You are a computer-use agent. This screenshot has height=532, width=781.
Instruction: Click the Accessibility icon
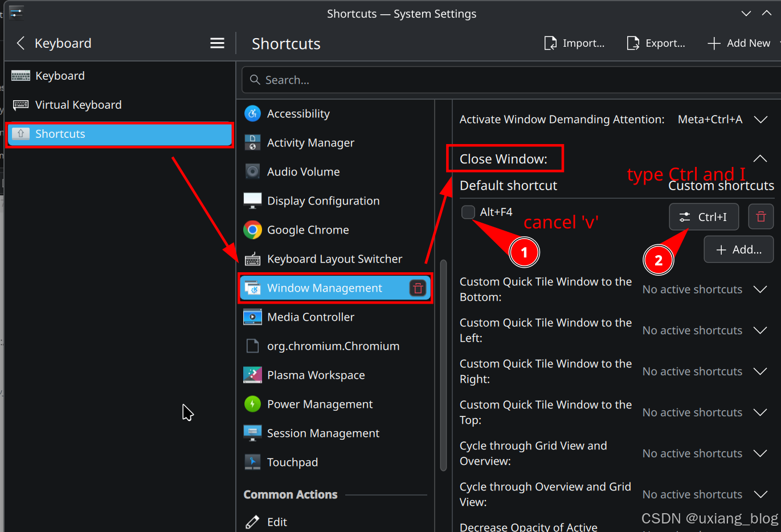pyautogui.click(x=252, y=113)
